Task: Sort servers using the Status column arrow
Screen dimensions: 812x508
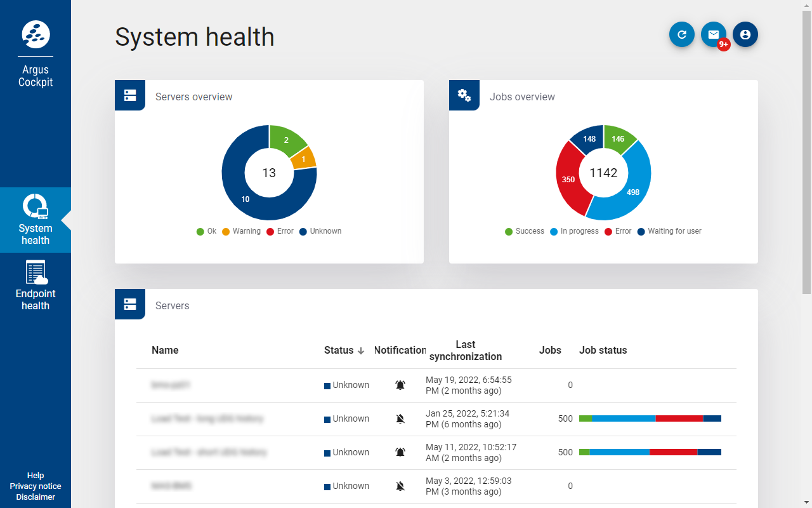Action: click(x=361, y=351)
